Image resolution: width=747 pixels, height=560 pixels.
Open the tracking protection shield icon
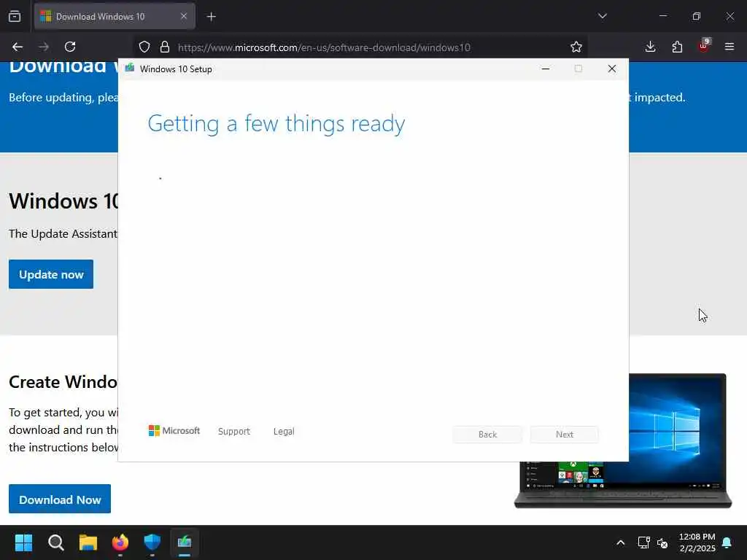click(144, 47)
